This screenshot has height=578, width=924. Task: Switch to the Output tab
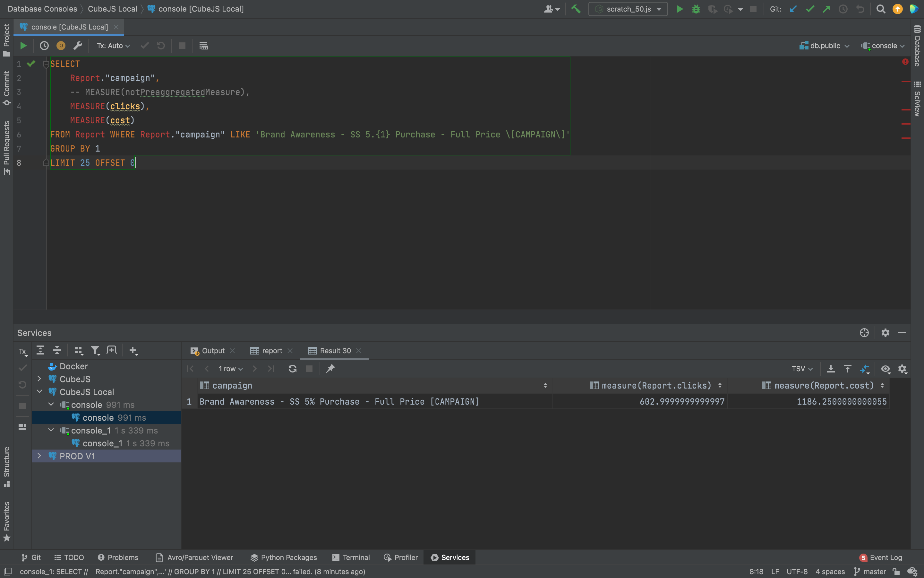213,351
